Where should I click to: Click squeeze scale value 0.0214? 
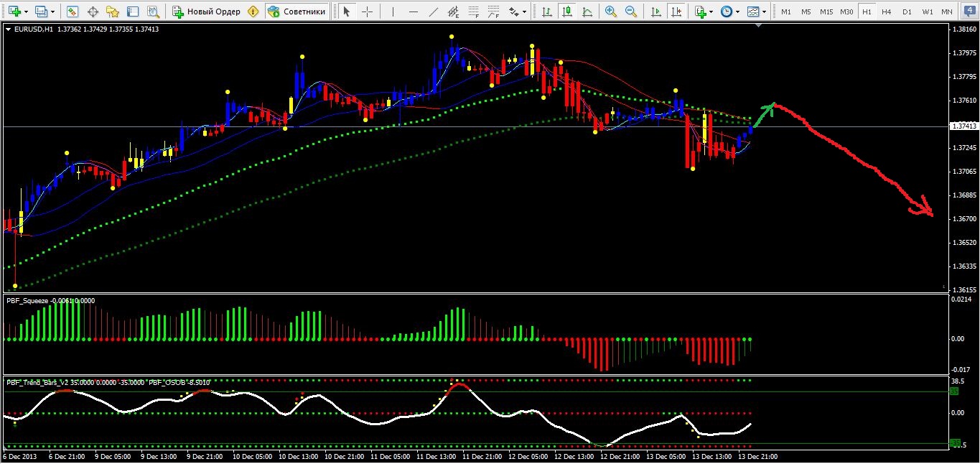[961, 299]
